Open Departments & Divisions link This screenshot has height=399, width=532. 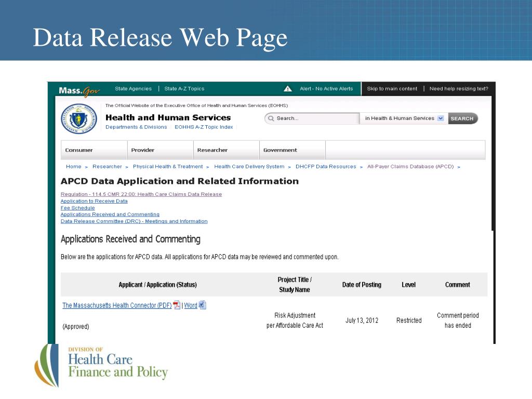(x=136, y=127)
